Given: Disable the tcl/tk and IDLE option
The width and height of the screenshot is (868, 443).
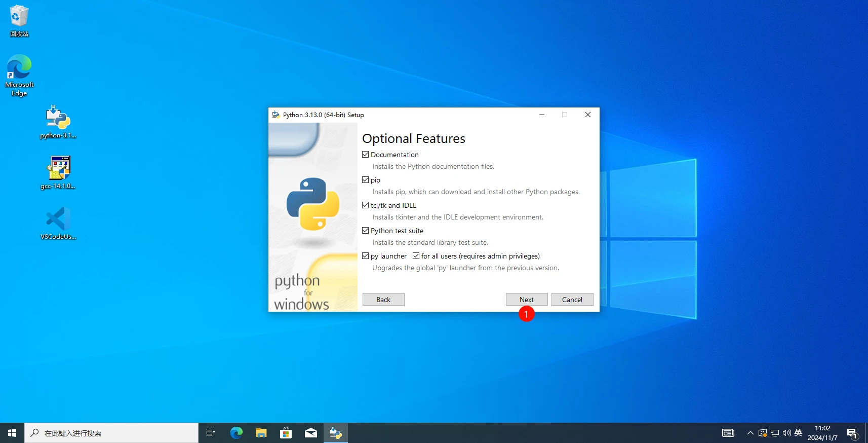Looking at the screenshot, I should click(x=366, y=205).
